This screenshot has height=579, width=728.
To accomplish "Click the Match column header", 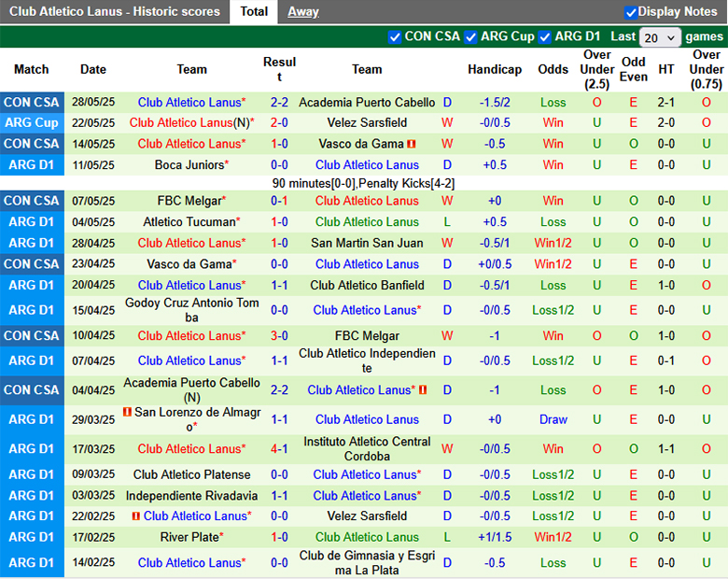I will [x=31, y=69].
